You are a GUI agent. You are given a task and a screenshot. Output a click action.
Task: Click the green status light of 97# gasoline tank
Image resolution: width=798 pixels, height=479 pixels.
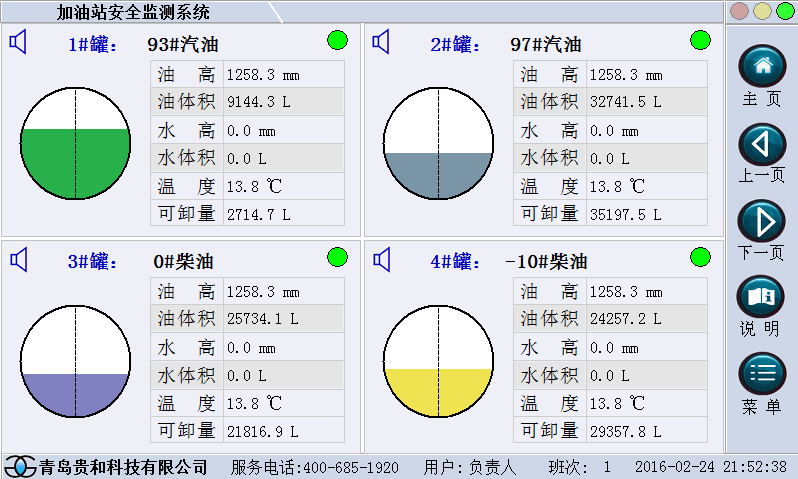coord(700,41)
